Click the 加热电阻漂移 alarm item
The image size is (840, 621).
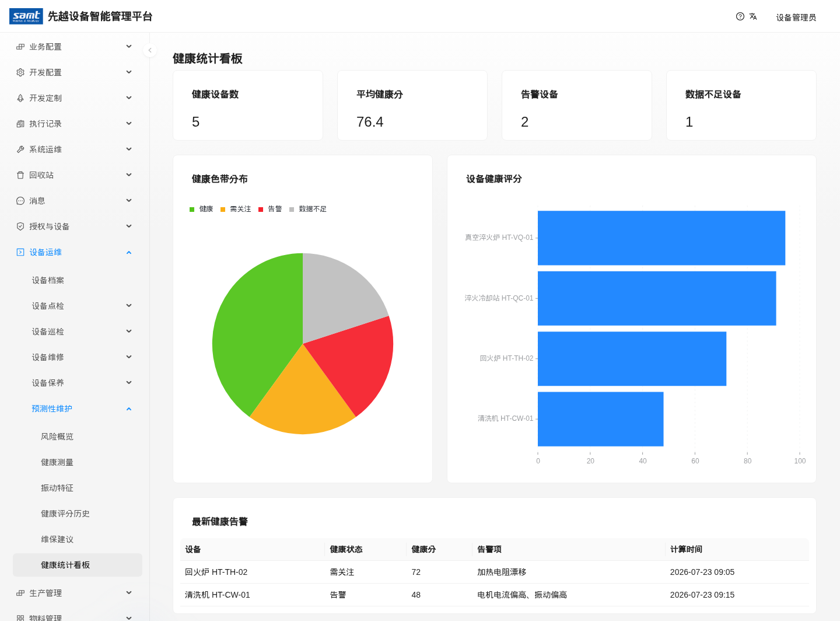tap(502, 572)
